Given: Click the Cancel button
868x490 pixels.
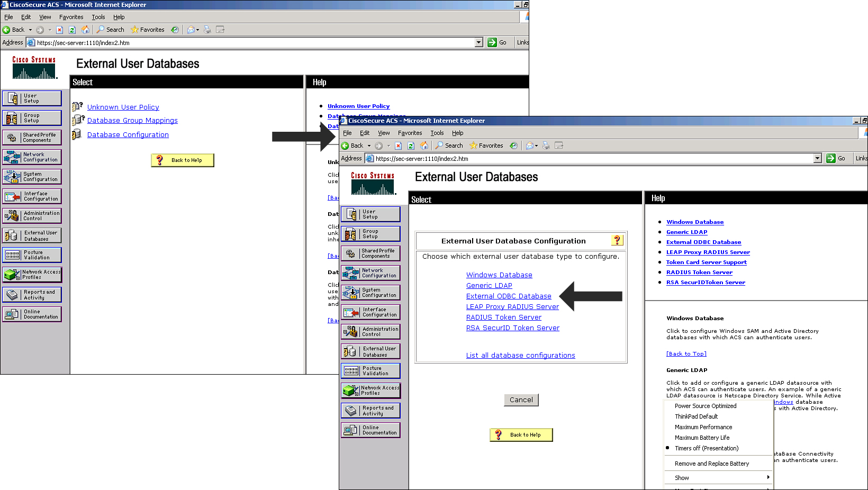Looking at the screenshot, I should pos(521,400).
